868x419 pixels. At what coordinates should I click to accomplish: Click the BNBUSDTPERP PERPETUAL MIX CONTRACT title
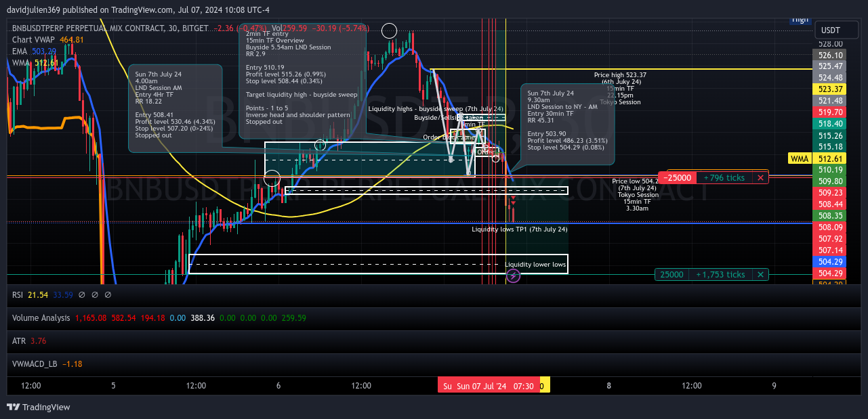pyautogui.click(x=109, y=28)
